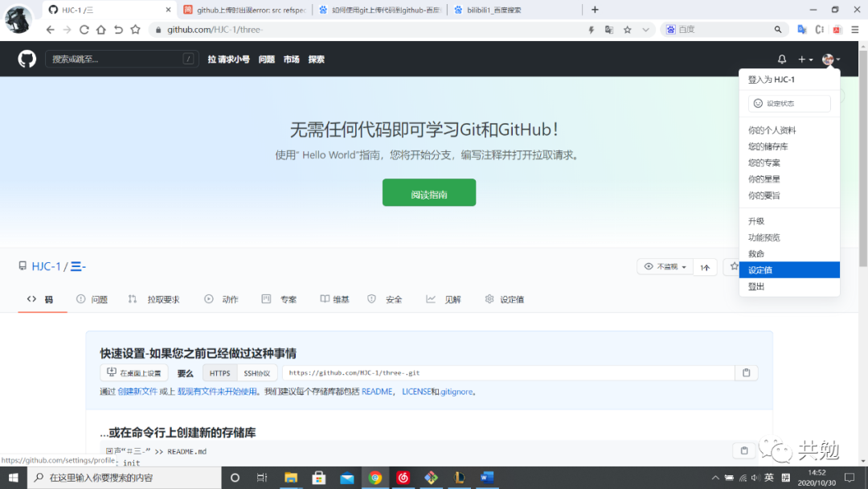868x489 pixels.
Task: Click the GitHub octocat logo
Action: coord(27,59)
